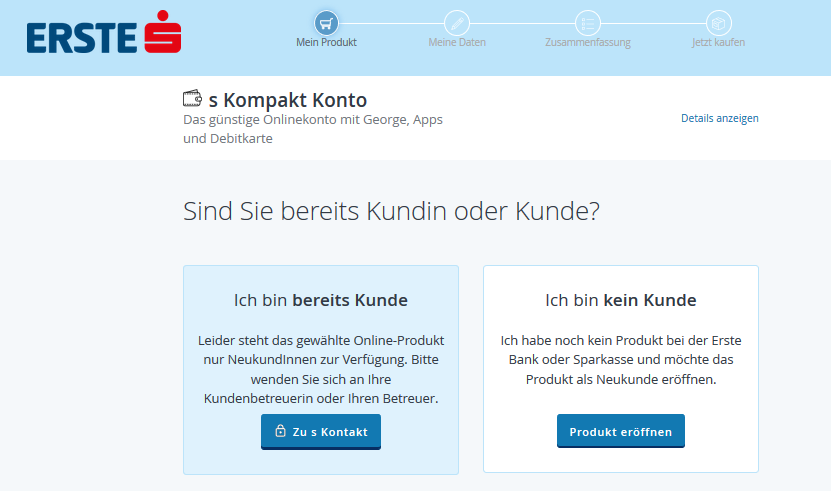Select the Meine Daten pencil step icon
The height and width of the screenshot is (491, 831).
[457, 23]
